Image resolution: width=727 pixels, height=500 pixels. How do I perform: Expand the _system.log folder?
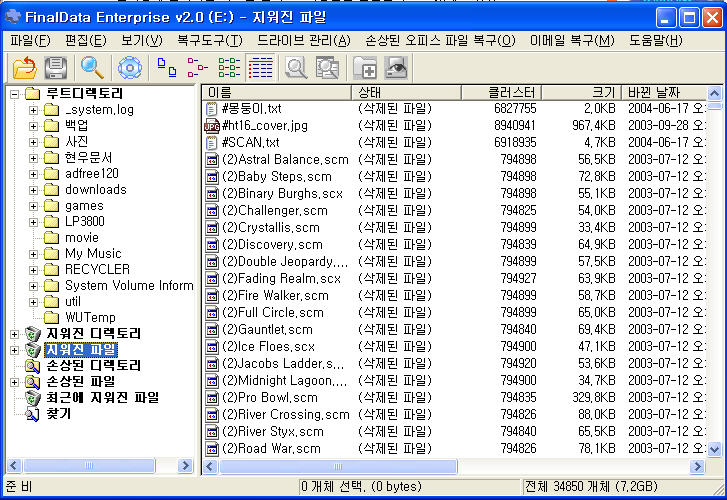(33, 110)
